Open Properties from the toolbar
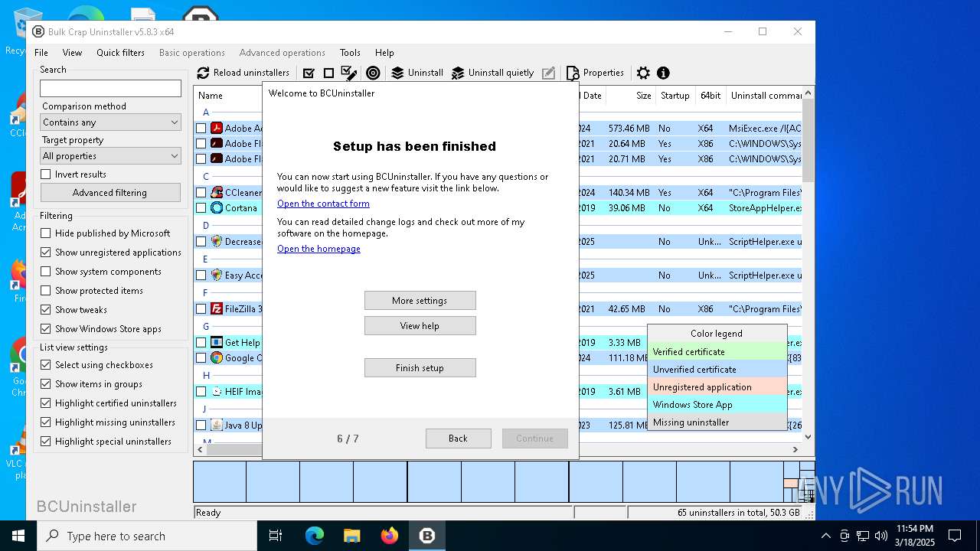Image resolution: width=980 pixels, height=551 pixels. (x=595, y=73)
